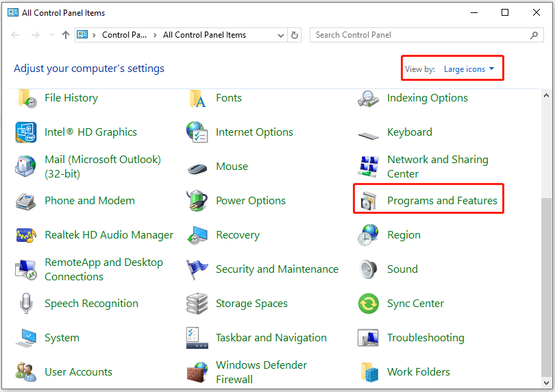Open RemoteApp and Desktop Connections icon

26,270
